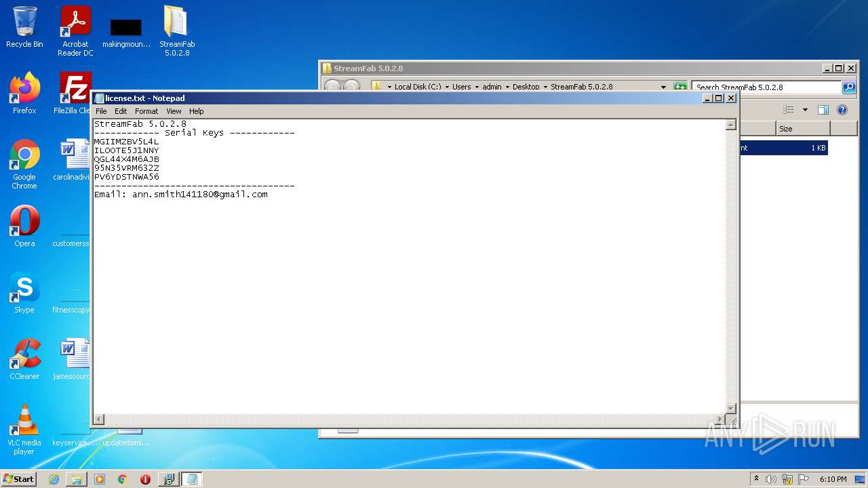
Task: Click the Show desktop button
Action: click(x=861, y=479)
